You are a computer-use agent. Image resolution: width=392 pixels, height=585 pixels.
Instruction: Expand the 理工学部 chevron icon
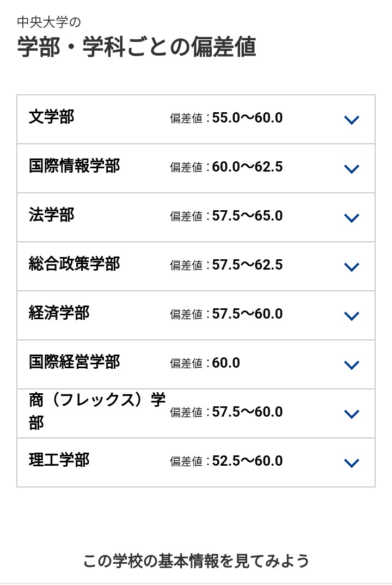[351, 463]
